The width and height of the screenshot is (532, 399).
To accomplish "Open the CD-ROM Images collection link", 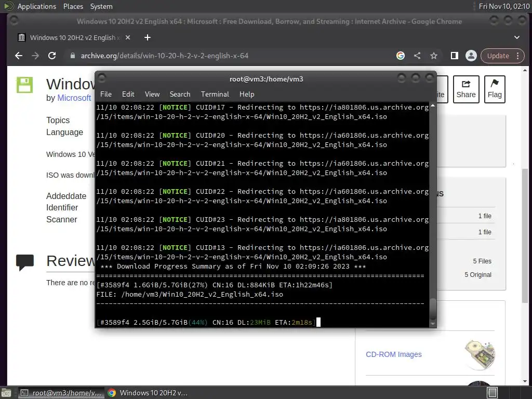I will click(394, 354).
